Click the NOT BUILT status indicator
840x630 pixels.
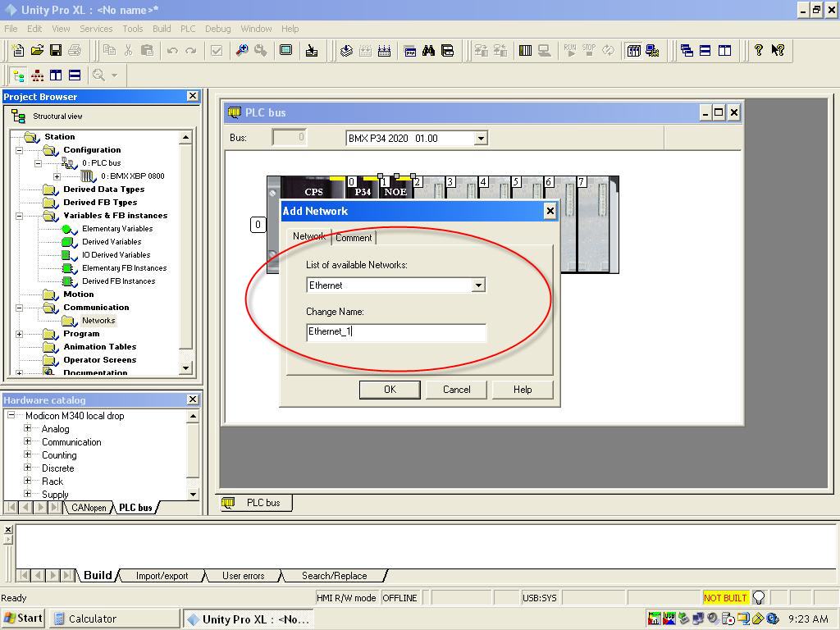pyautogui.click(x=725, y=598)
